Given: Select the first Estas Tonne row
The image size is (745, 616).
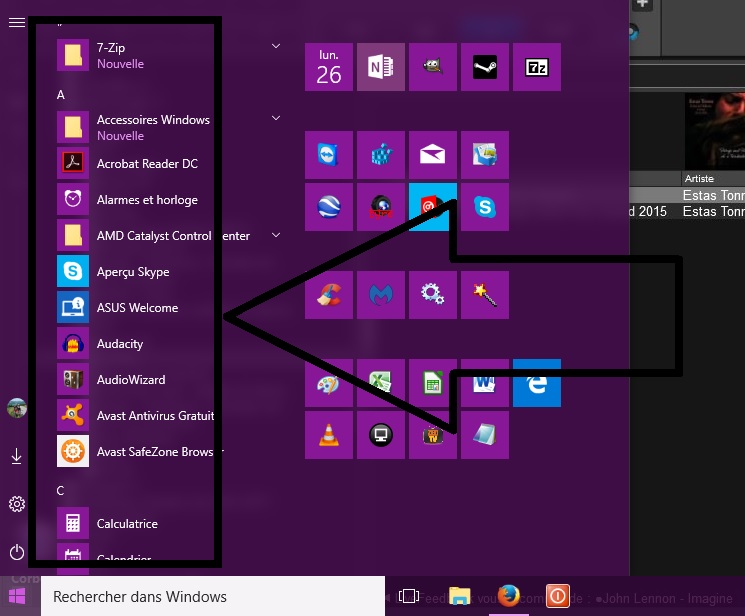Looking at the screenshot, I should click(x=687, y=195).
